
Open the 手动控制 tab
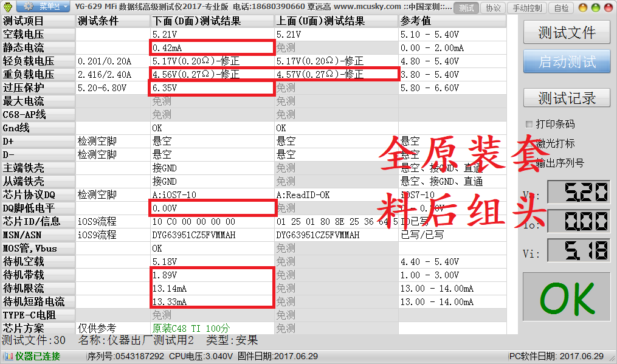coord(526,8)
